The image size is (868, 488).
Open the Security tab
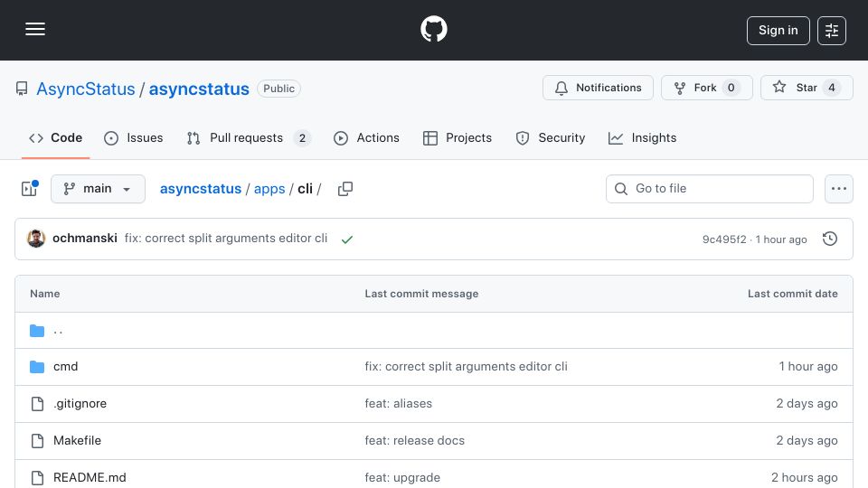(x=551, y=137)
